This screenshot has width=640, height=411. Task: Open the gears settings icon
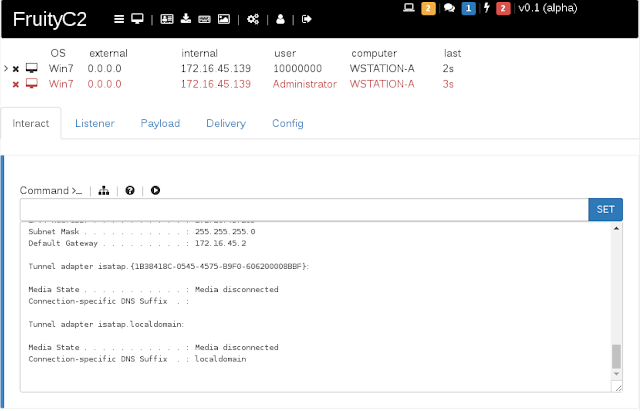point(253,19)
